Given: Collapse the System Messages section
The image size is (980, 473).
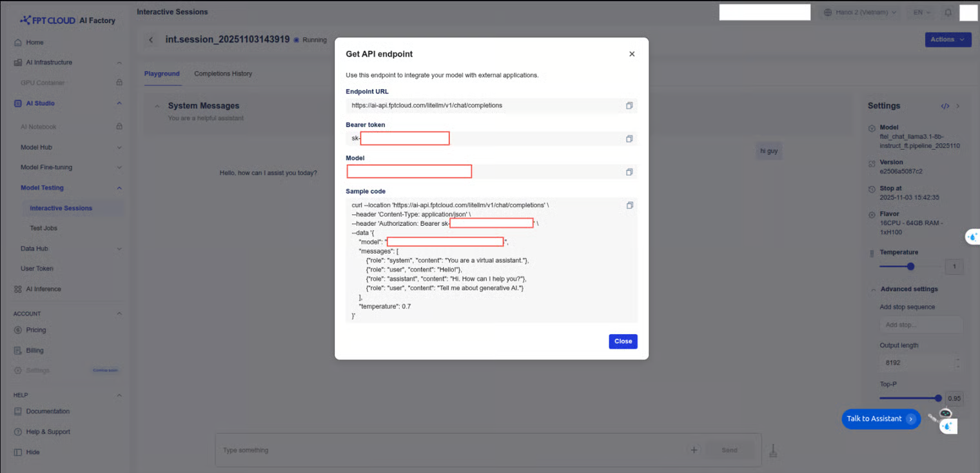Looking at the screenshot, I should (157, 106).
